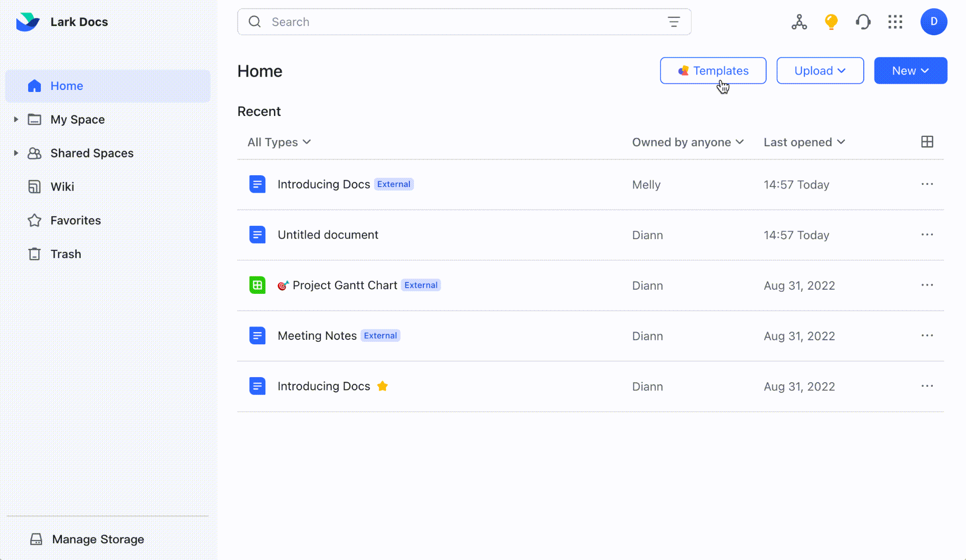Open more options for Untitled document
The height and width of the screenshot is (560, 966).
(927, 235)
